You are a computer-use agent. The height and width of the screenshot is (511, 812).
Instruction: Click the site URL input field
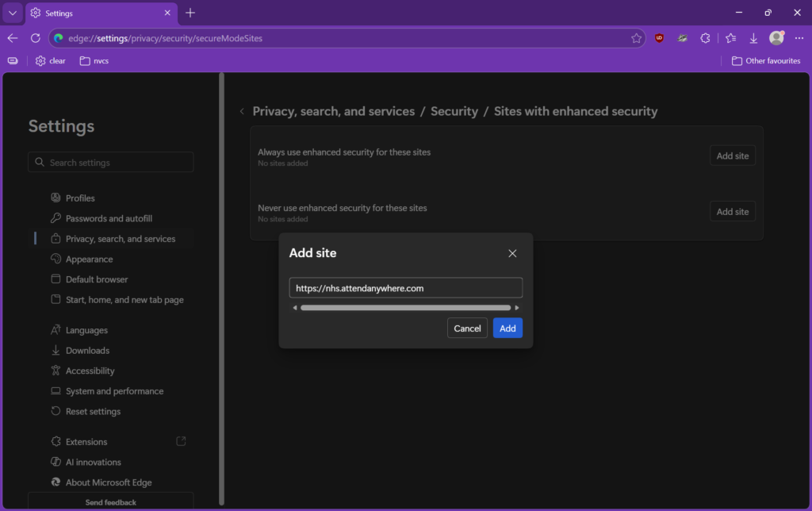(405, 287)
